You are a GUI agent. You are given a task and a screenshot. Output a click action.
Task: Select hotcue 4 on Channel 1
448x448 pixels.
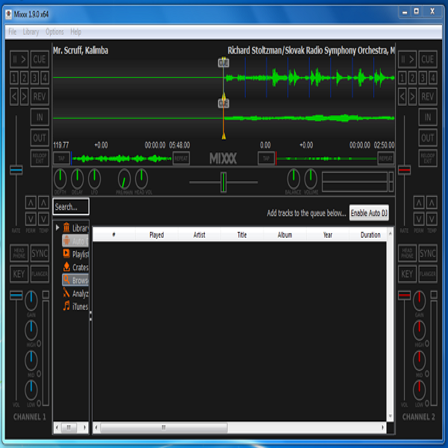click(x=45, y=78)
